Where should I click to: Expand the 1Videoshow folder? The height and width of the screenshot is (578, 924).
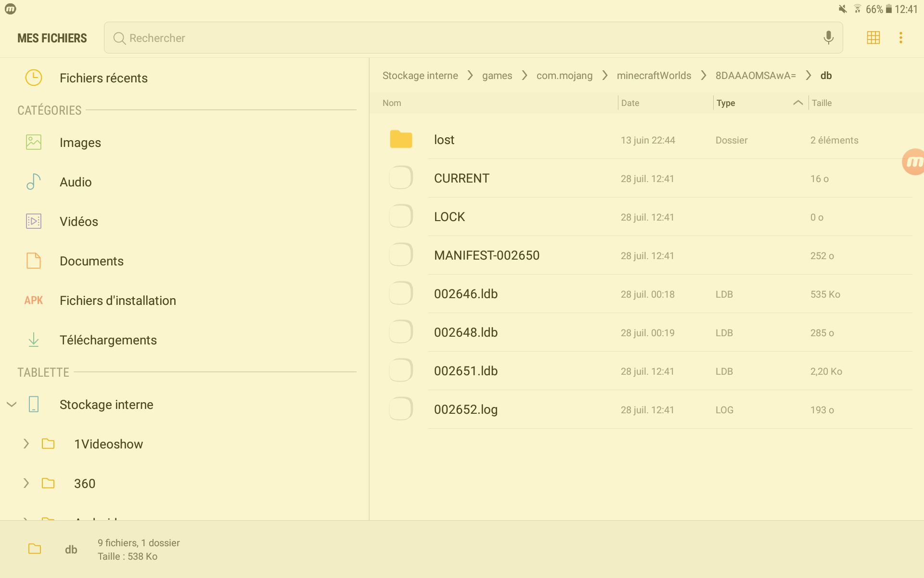coord(26,444)
